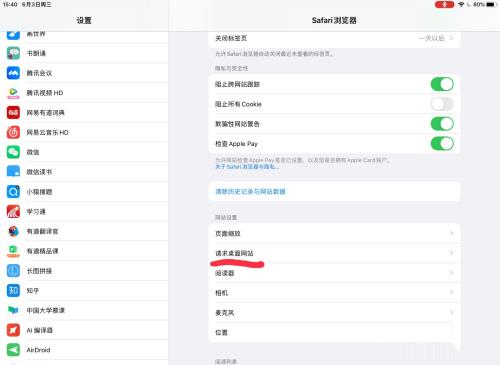
Task: Disable the 阻止跨网站跟踪 switch
Action: [442, 84]
